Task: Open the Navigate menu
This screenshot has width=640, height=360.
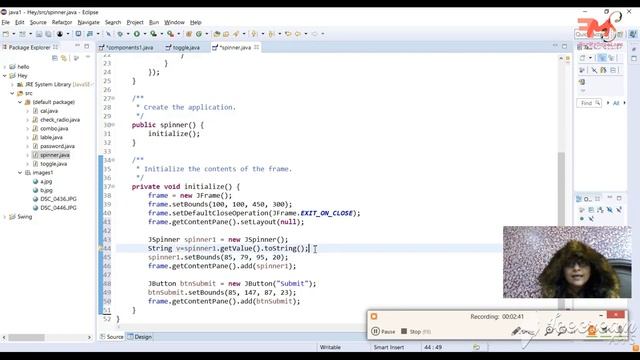Action: click(89, 22)
